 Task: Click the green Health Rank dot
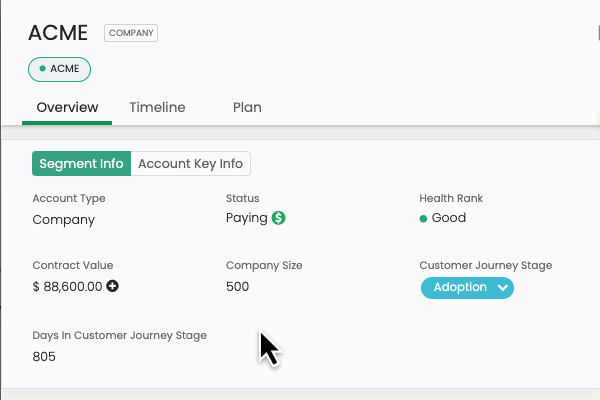(x=423, y=219)
